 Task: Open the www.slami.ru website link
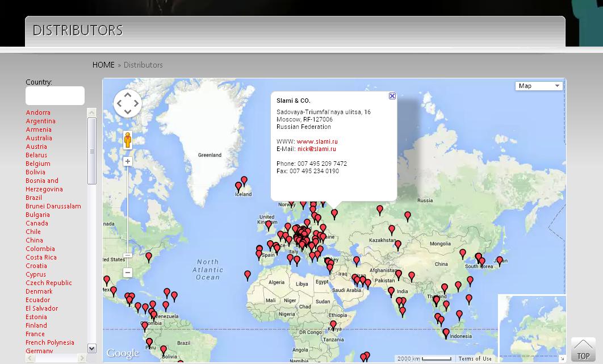(317, 142)
